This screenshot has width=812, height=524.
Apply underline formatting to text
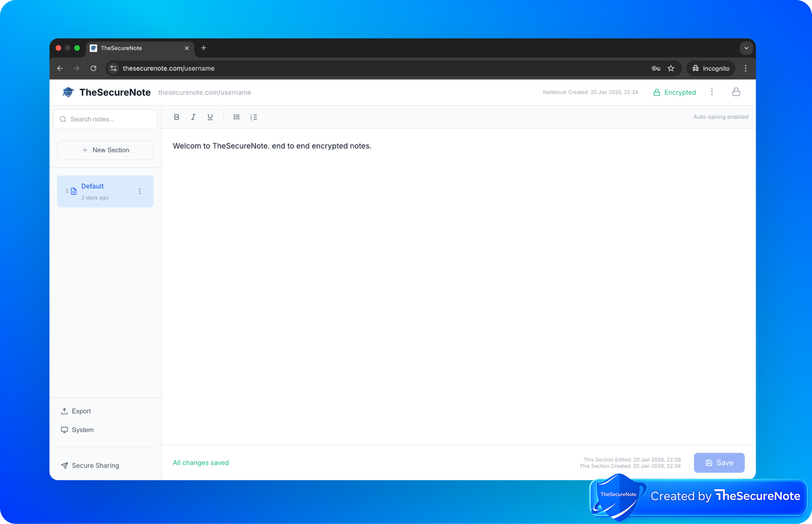[210, 117]
